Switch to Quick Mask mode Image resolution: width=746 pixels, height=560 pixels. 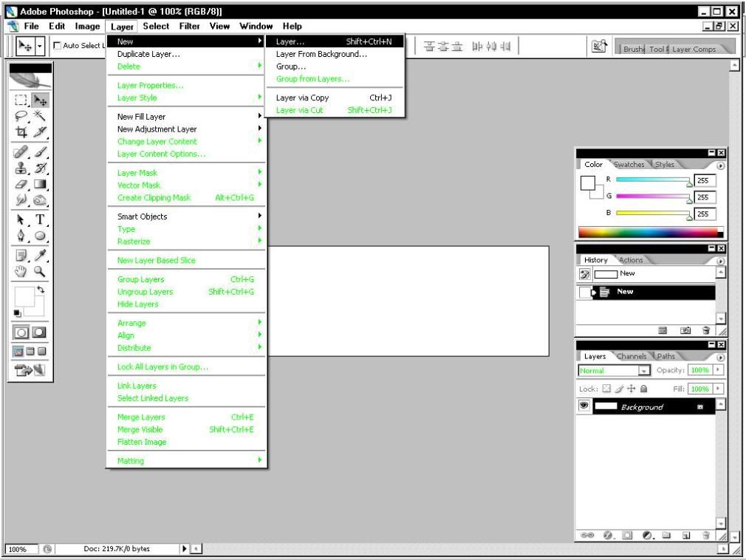point(39,332)
